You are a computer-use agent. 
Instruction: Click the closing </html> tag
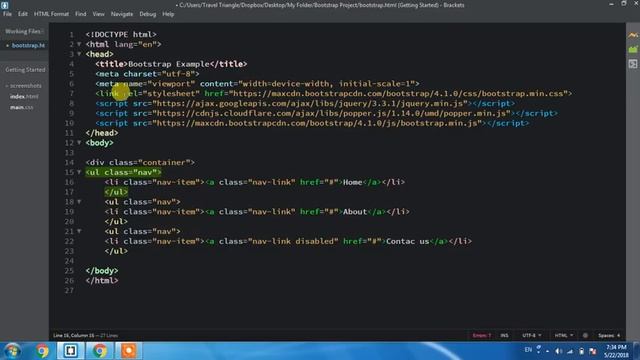102,280
